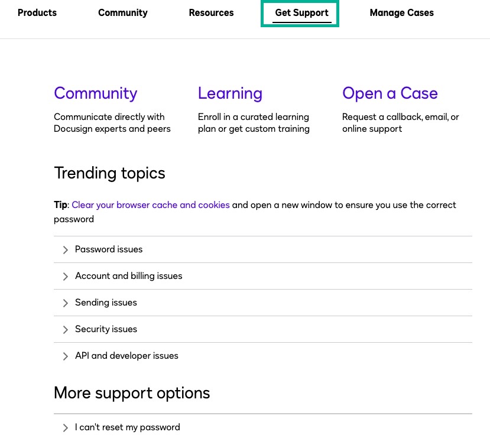The image size is (490, 448).
Task: Click the chevron before I can't reset my password
Action: [x=65, y=428]
